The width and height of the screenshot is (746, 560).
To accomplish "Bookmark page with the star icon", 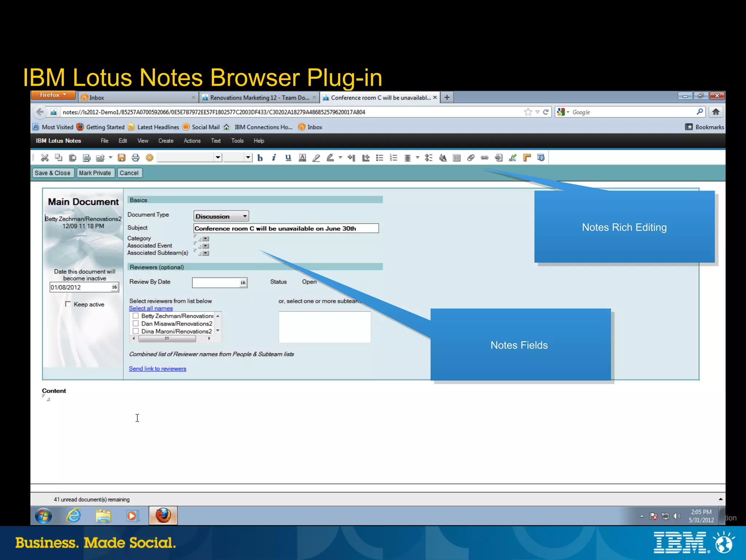I will (x=528, y=112).
